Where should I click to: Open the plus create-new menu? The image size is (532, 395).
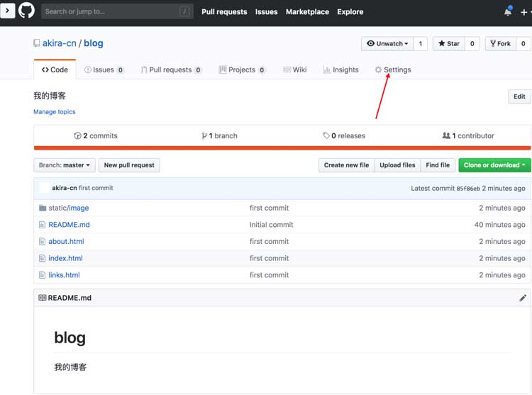pos(525,12)
